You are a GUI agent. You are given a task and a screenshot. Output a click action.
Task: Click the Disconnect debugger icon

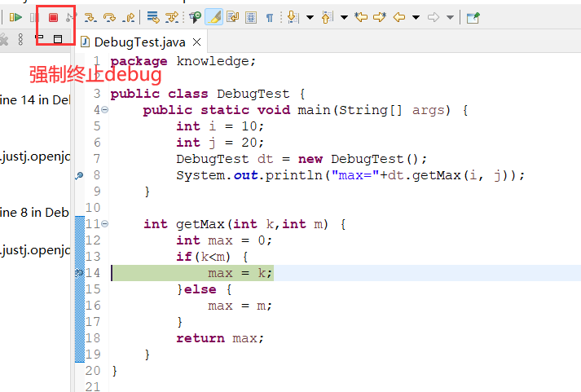[71, 17]
